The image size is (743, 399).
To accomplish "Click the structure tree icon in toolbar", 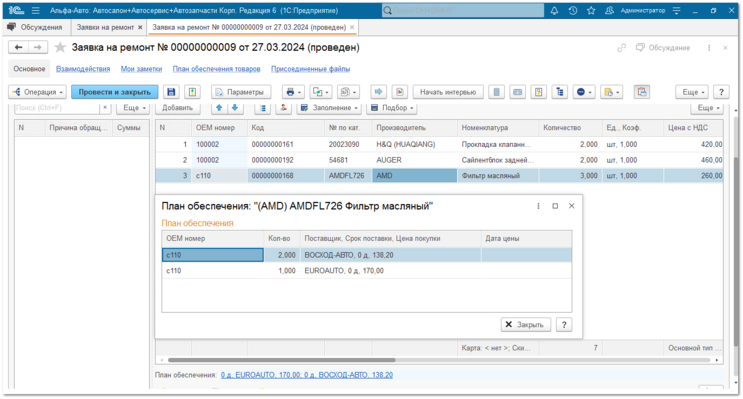I will coord(560,92).
